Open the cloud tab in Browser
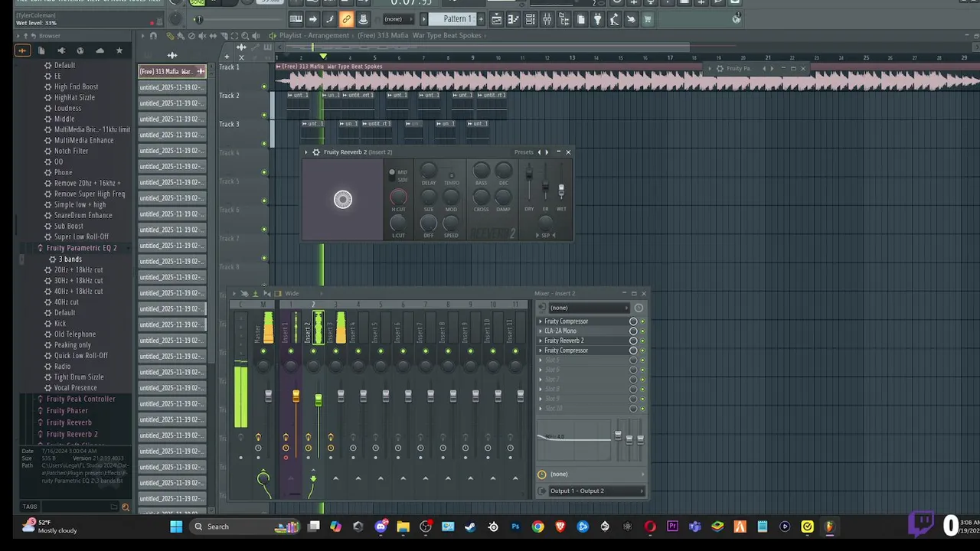The image size is (980, 551). (100, 51)
